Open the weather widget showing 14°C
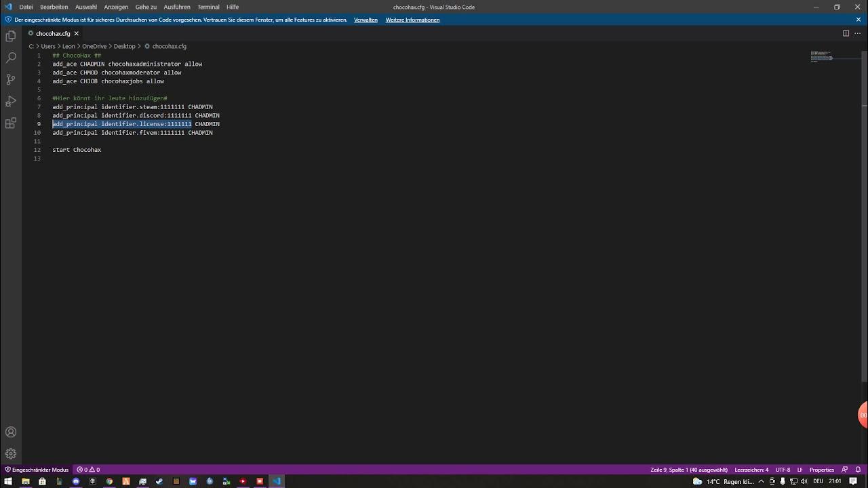This screenshot has width=868, height=488. click(x=723, y=481)
